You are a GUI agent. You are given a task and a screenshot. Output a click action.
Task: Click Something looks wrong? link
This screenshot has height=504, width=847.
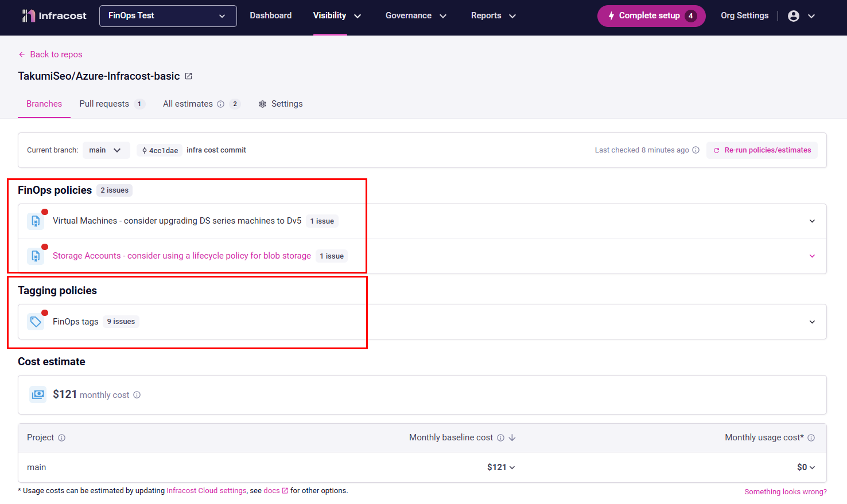tap(786, 492)
